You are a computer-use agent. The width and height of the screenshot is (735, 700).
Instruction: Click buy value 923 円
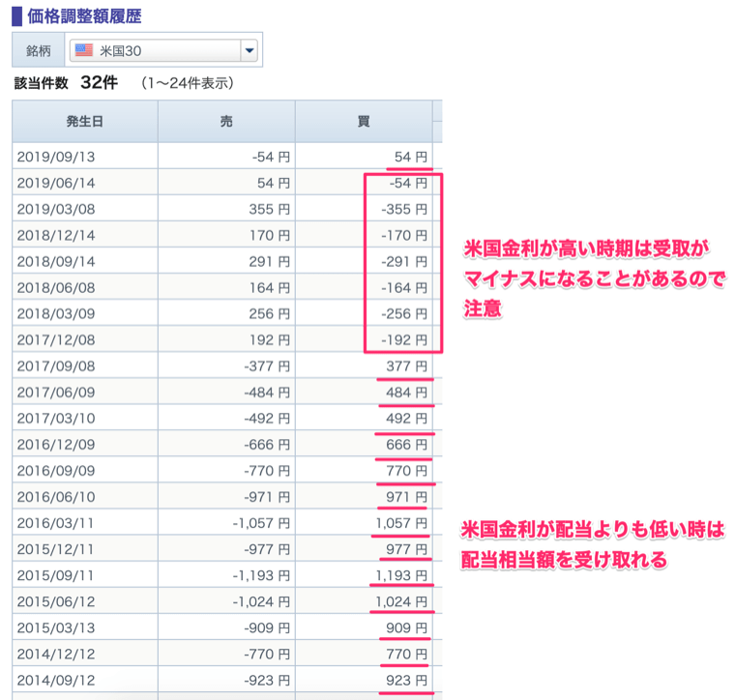click(407, 681)
